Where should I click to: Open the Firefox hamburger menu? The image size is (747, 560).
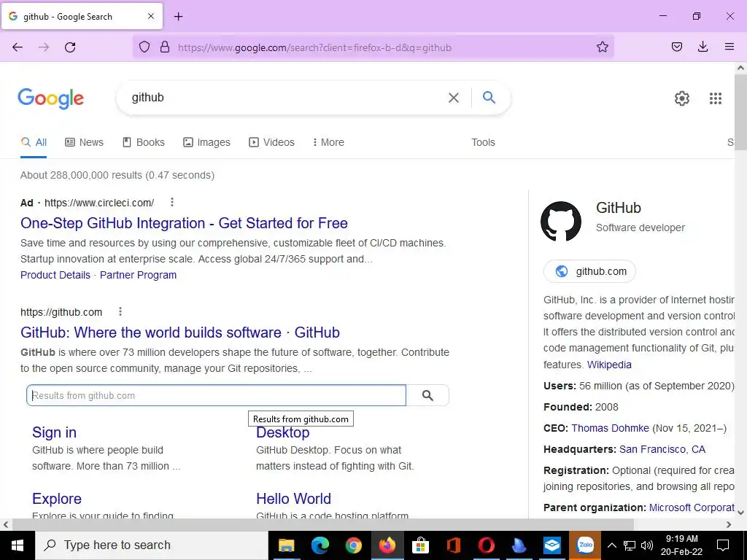(729, 47)
